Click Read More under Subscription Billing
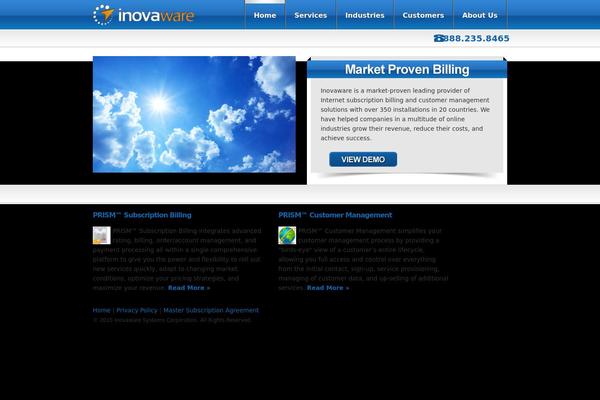600x400 pixels. (189, 288)
